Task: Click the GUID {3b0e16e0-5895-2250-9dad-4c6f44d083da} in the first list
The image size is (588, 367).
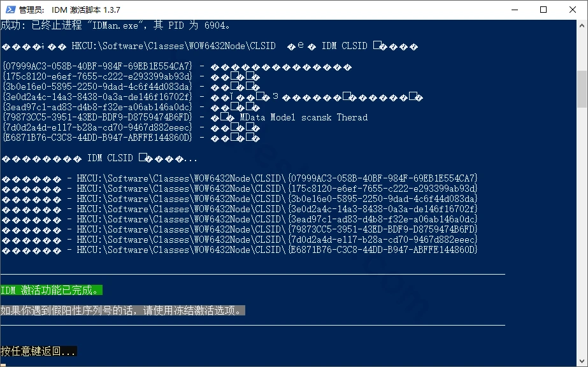Action: 97,87
